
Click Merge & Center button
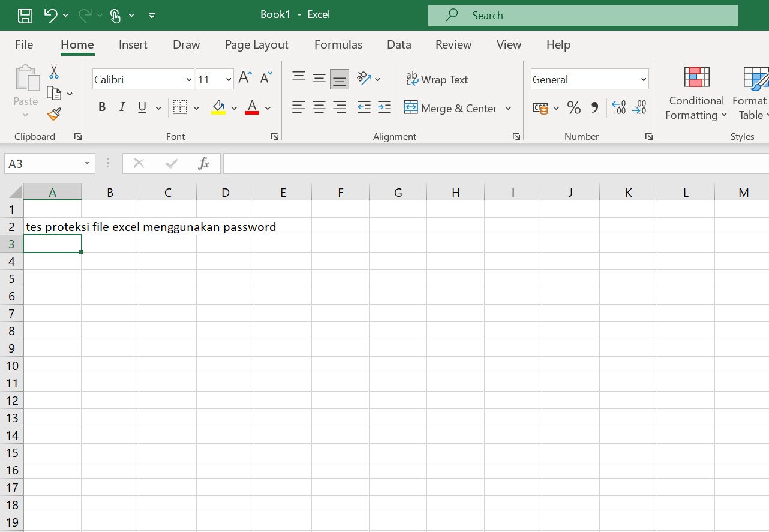[451, 108]
